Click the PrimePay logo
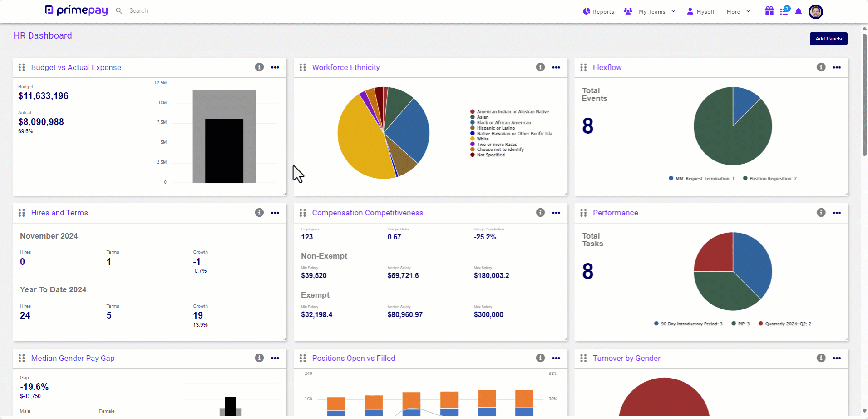 coord(76,10)
